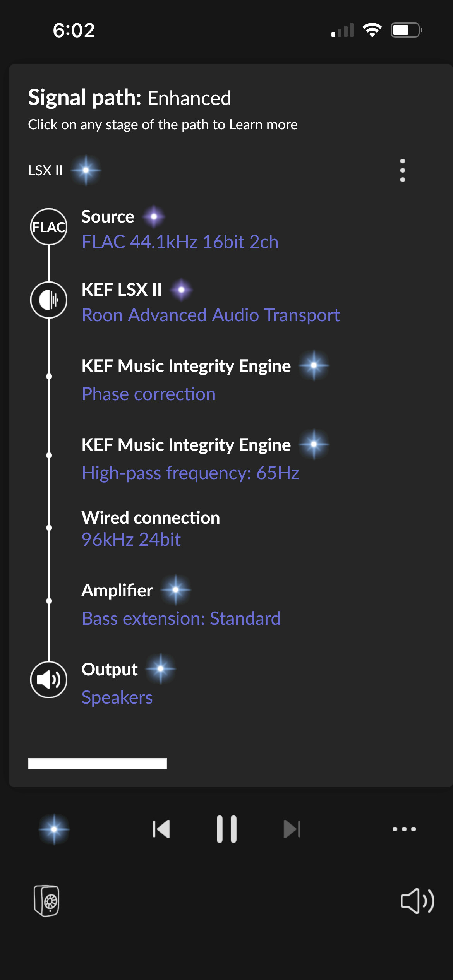453x980 pixels.
Task: Select Roon Advanced Audio Transport link
Action: 211,315
